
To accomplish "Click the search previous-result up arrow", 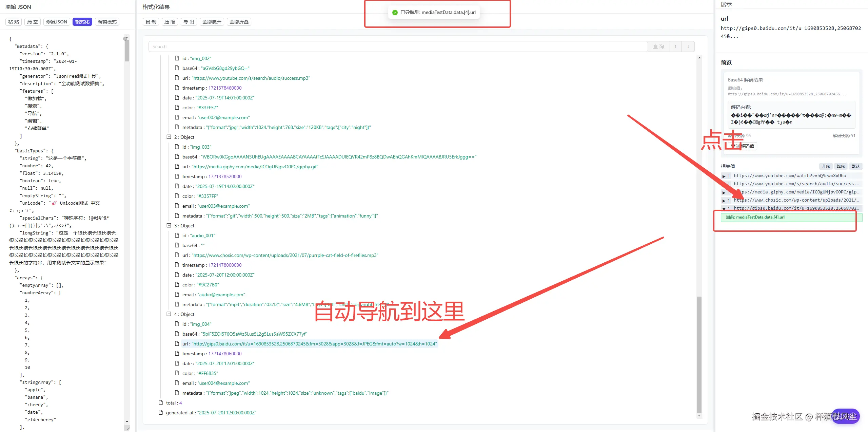I will [675, 47].
